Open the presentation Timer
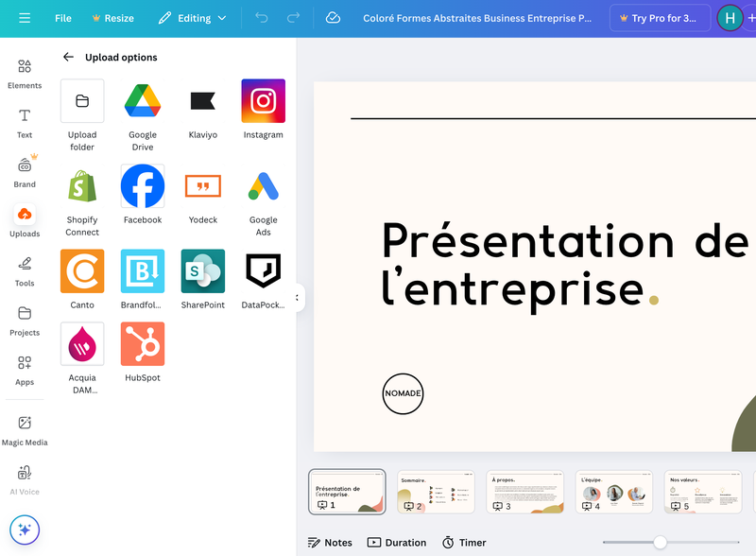756x556 pixels. 464,543
